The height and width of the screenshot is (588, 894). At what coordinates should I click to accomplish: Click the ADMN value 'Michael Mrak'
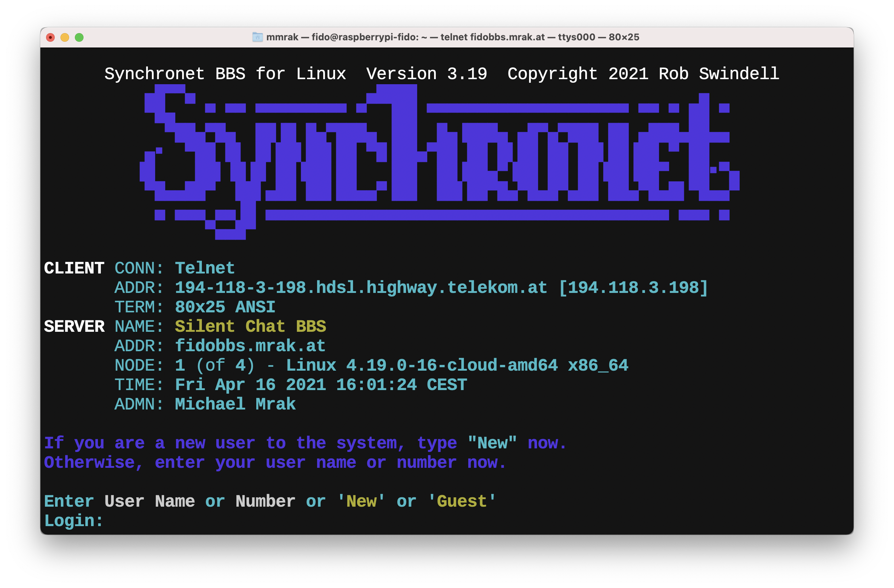coord(235,404)
